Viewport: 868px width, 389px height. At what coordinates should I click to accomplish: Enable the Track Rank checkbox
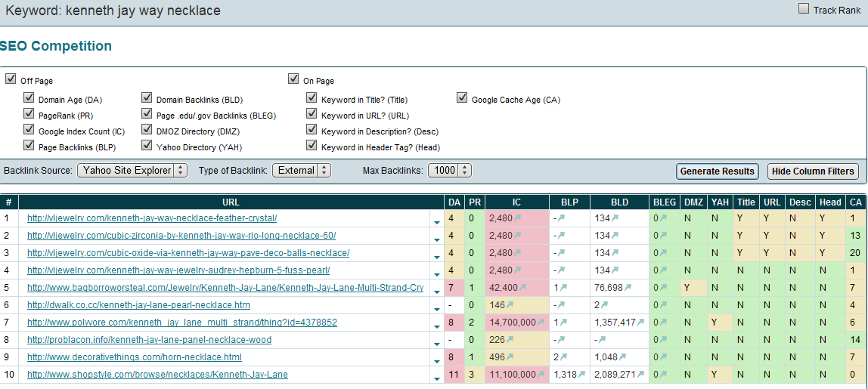[804, 9]
